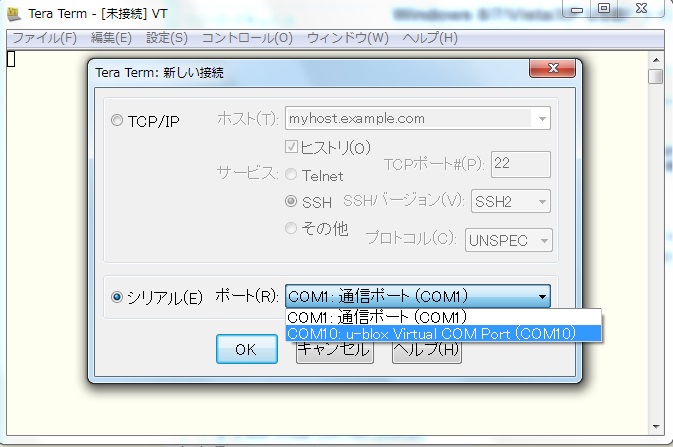Click the terminal vertical scrollbar thumb
Viewport: 673px width, 447px height.
pyautogui.click(x=656, y=77)
